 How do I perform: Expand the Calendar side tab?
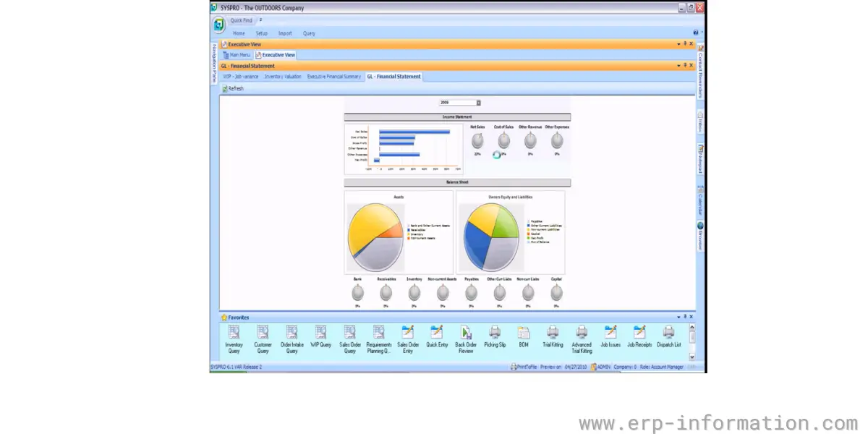[700, 200]
